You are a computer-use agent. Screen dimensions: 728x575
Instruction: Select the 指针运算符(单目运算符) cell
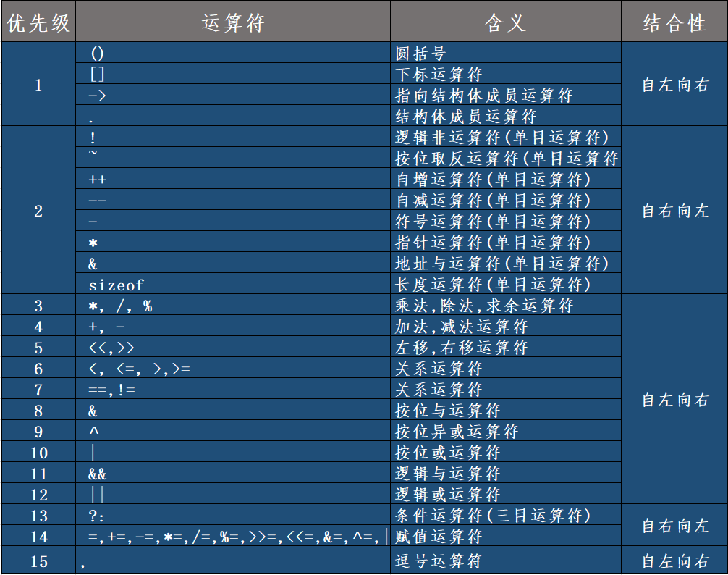[x=506, y=242]
